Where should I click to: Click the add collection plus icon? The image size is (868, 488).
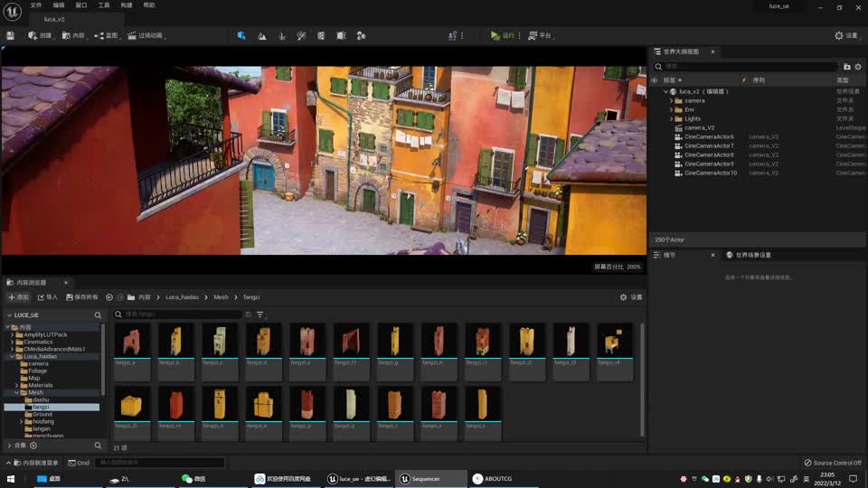tap(33, 446)
